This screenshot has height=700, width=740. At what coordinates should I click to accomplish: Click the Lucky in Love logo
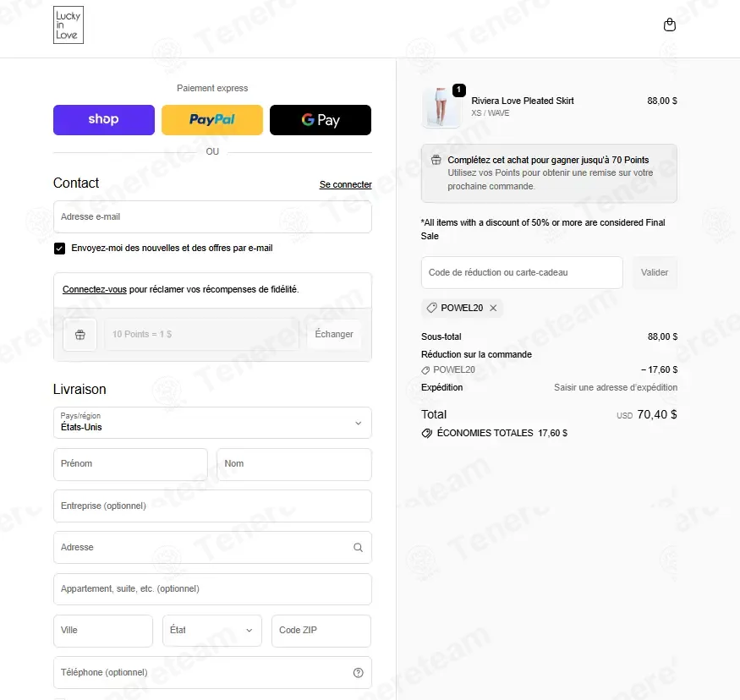(x=69, y=25)
